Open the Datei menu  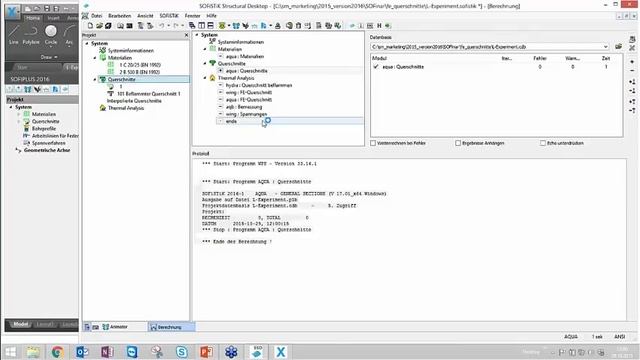click(x=97, y=16)
